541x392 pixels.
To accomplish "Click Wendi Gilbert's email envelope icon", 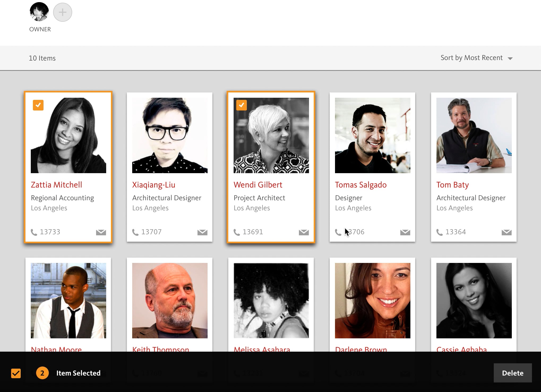I will (x=304, y=232).
